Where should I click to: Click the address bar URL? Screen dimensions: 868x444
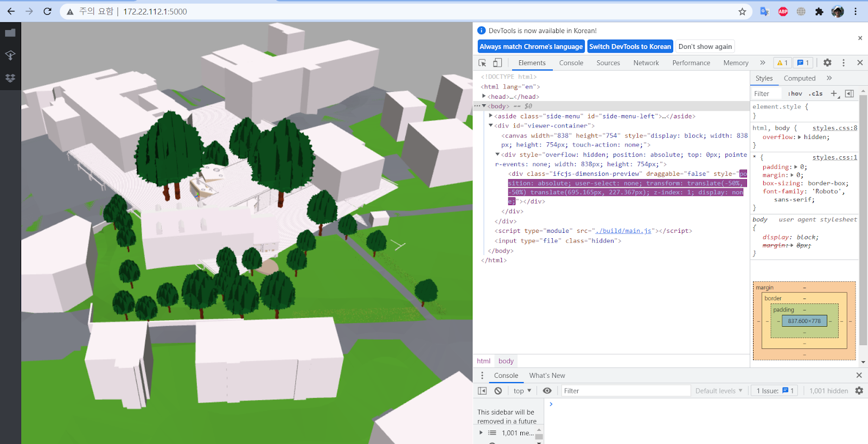[155, 11]
